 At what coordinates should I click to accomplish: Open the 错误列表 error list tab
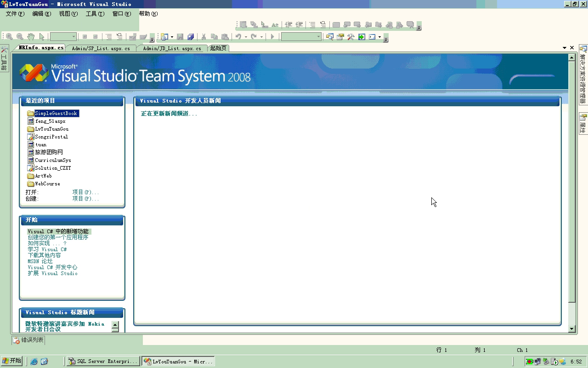28,340
